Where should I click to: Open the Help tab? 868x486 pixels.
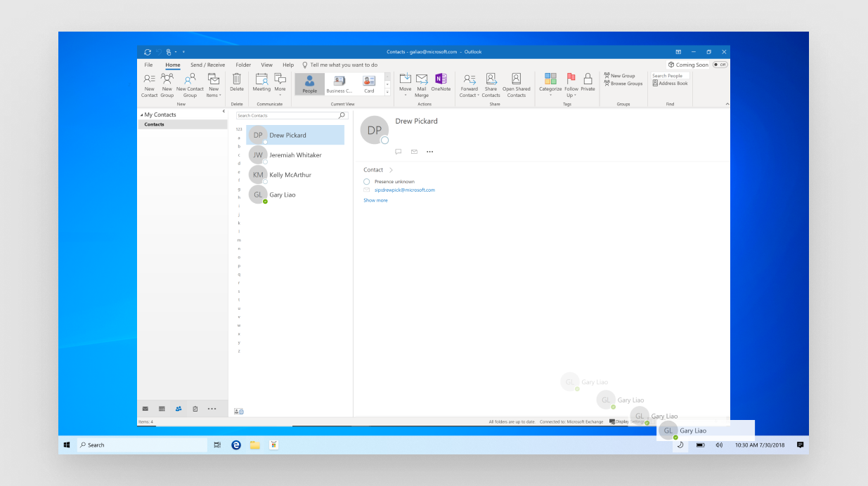288,65
